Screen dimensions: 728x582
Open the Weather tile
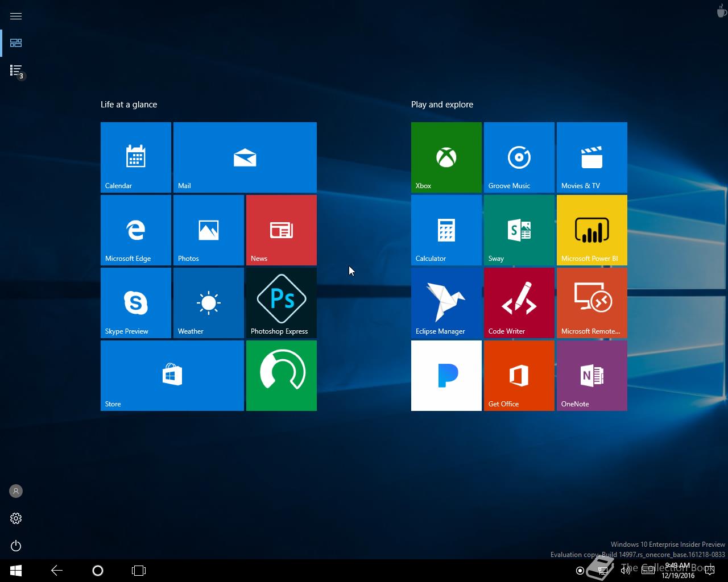(x=209, y=303)
